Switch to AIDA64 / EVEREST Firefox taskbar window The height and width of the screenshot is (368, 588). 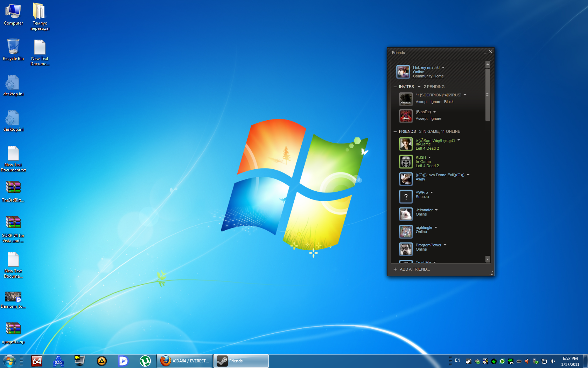pyautogui.click(x=184, y=361)
